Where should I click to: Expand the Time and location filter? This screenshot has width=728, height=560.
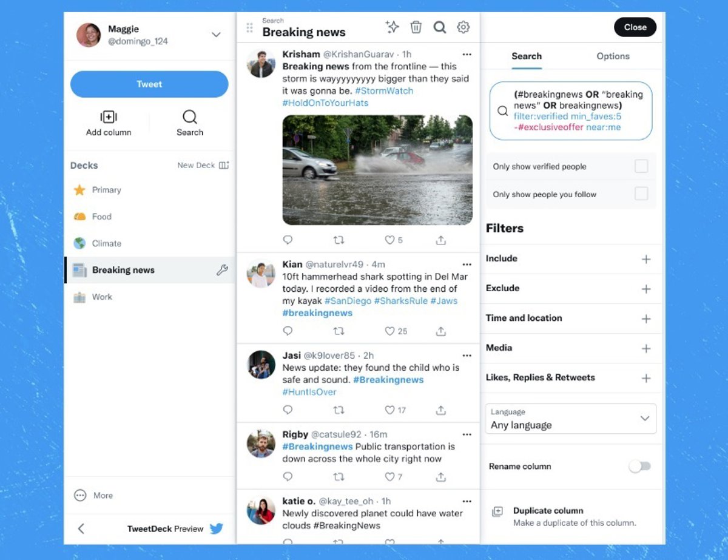click(x=646, y=319)
